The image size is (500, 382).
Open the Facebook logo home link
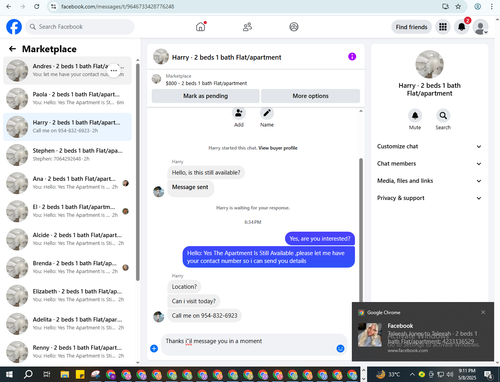tap(14, 27)
